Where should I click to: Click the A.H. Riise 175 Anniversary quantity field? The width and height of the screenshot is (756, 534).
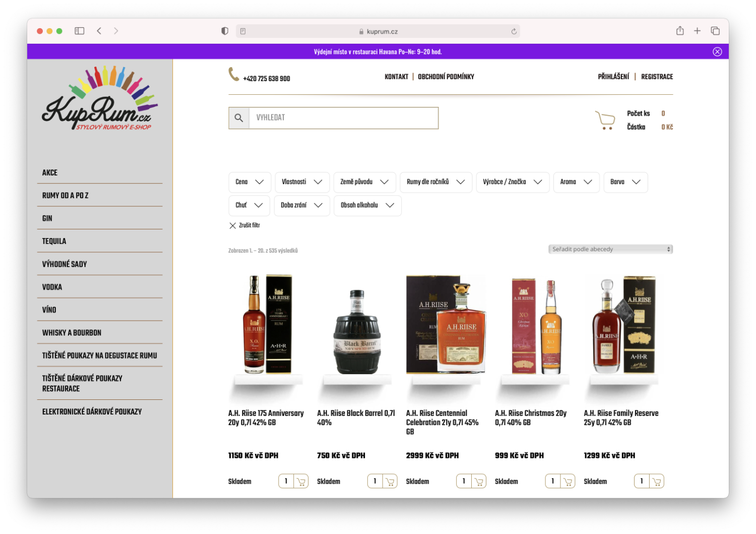click(286, 481)
